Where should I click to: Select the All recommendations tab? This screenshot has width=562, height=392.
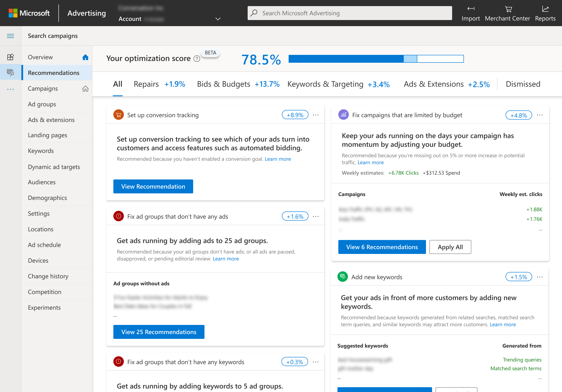(x=118, y=84)
